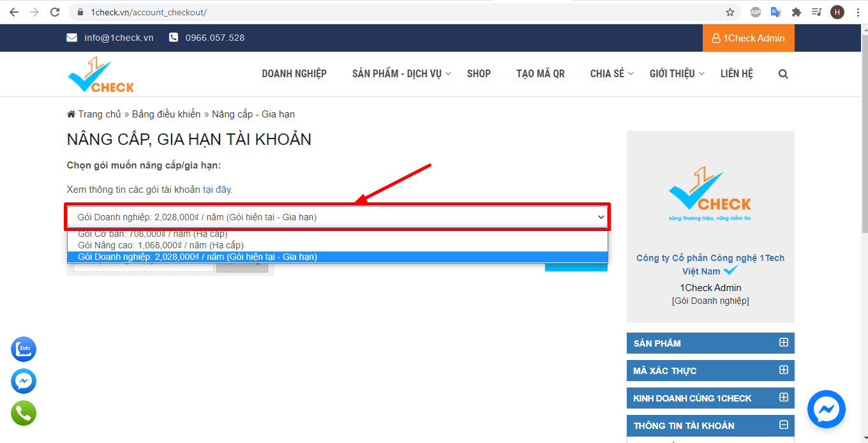Open the Extensions puzzle icon
Screen dimensions: 868x443
796,12
